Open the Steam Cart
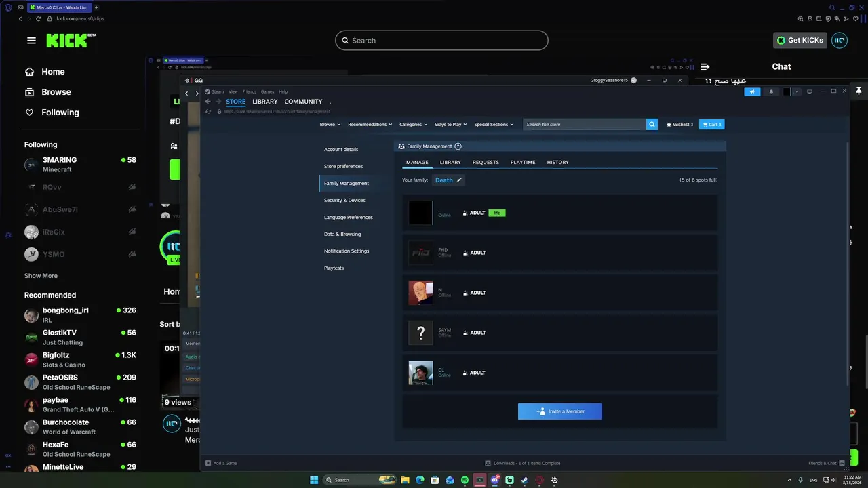This screenshot has height=488, width=868. click(x=712, y=125)
